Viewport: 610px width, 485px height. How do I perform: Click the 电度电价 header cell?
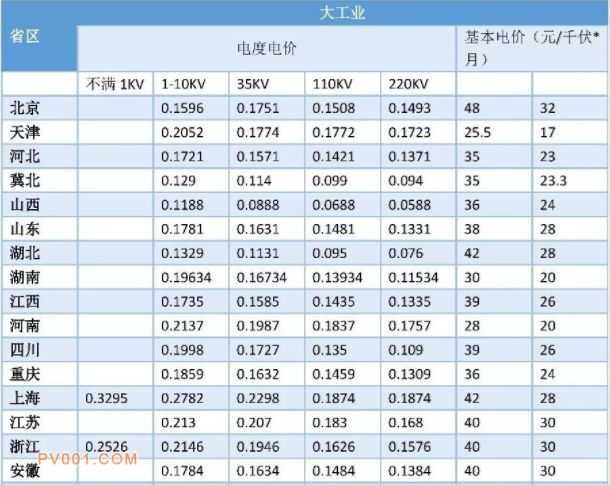[x=266, y=47]
